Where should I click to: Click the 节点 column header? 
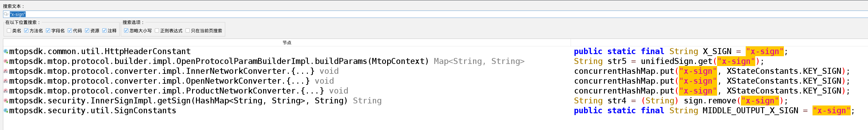coord(287,42)
